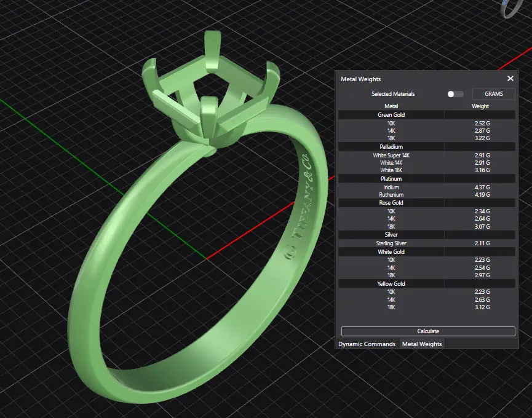Click the 2.52 G Green Gold weight
Viewport: 532px width, 418px height.
pyautogui.click(x=482, y=123)
